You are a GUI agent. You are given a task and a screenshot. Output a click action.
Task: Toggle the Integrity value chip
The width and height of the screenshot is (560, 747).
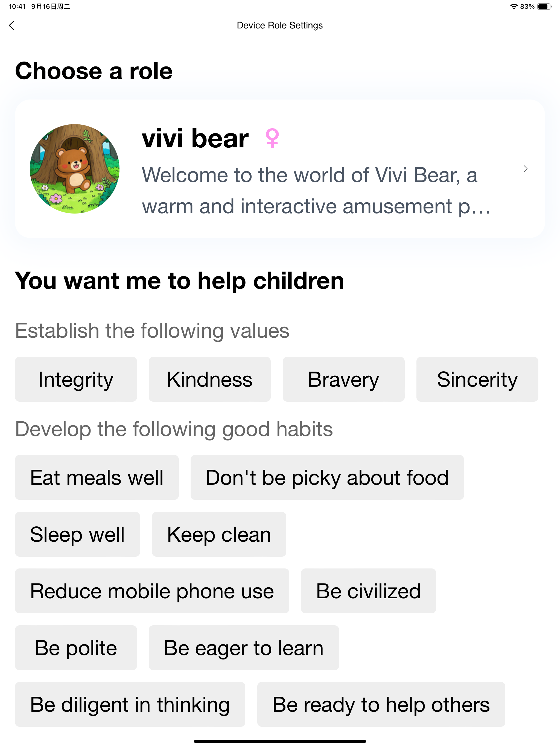pos(76,379)
